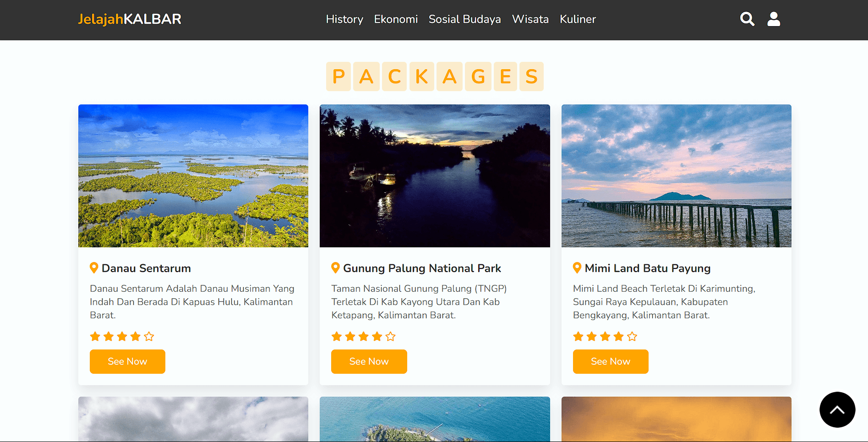This screenshot has width=868, height=442.
Task: Click See Now for Mimi Land Batu Payung
Action: coord(611,361)
